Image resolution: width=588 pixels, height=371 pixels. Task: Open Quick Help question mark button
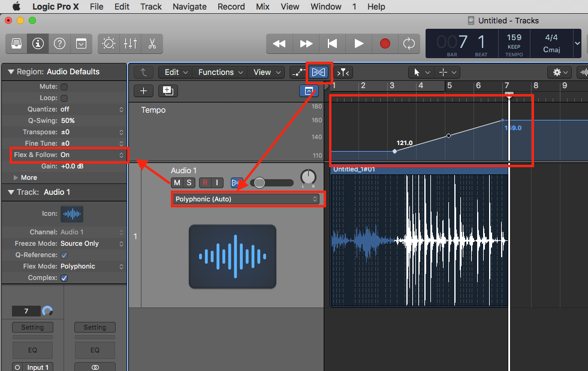click(59, 44)
